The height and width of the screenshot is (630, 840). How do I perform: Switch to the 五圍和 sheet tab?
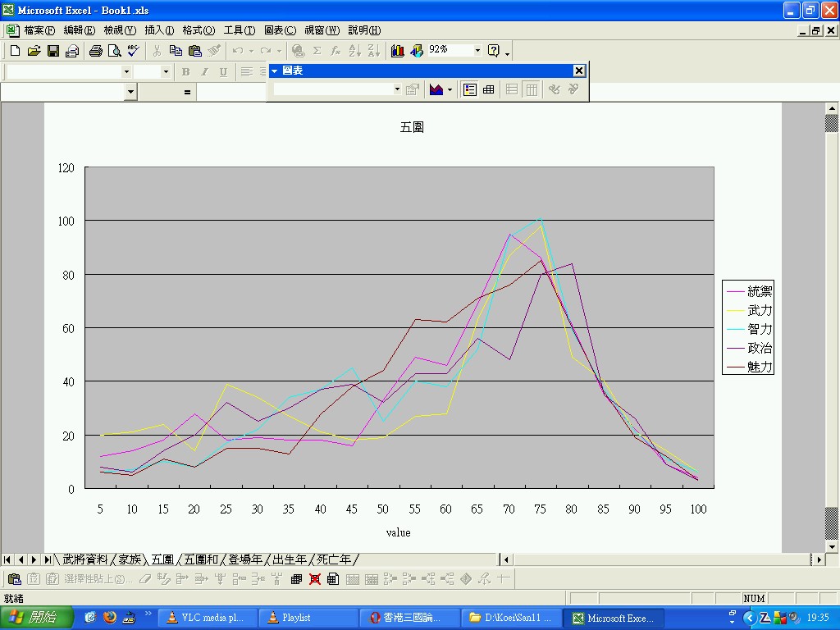click(201, 559)
